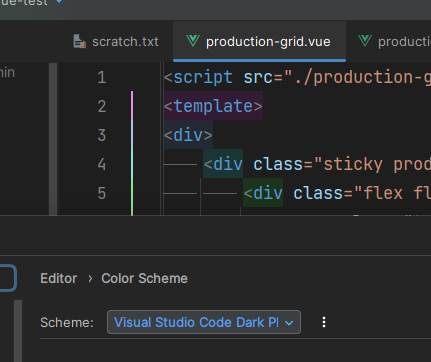Click the left panel vertical scrollbar

click(x=53, y=139)
